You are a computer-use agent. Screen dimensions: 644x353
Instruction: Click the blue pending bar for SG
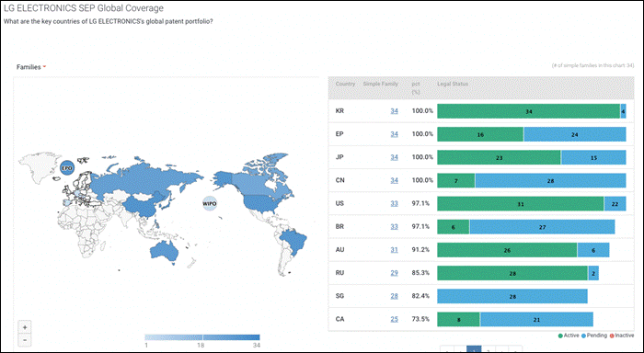click(512, 296)
